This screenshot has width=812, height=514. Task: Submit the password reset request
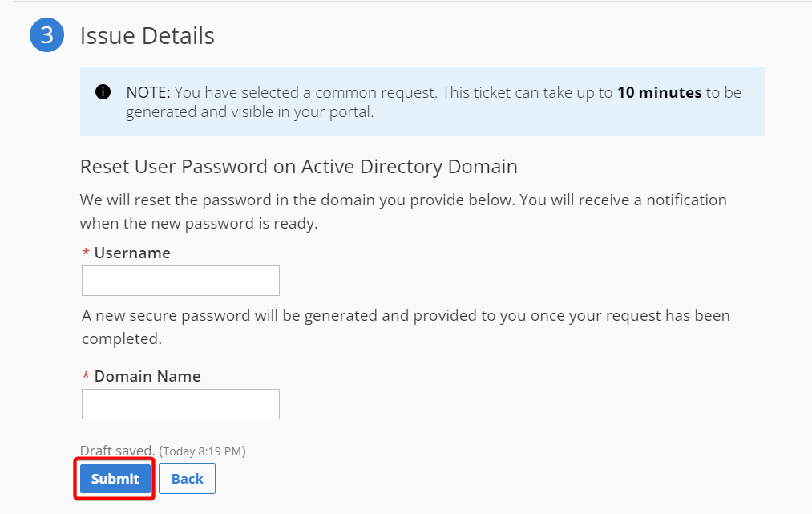115,479
